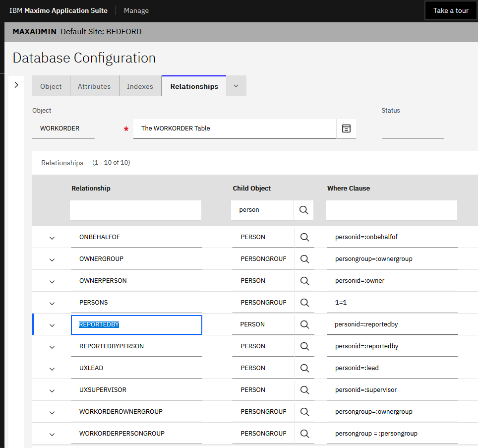Viewport: 478px width, 448px height.
Task: Click the Relationship filter input field
Action: click(x=135, y=210)
